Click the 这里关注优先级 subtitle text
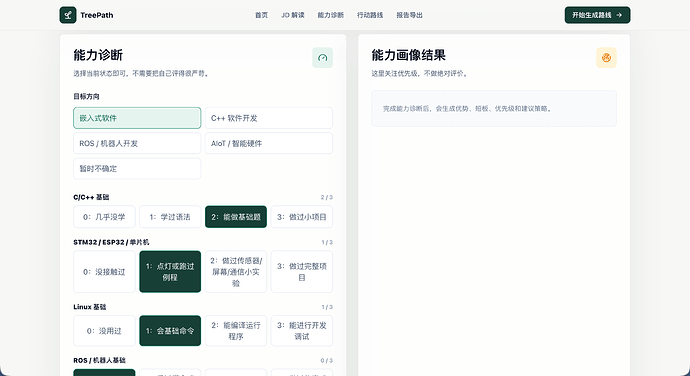Screen dimensions: 690x376 pyautogui.click(x=421, y=74)
